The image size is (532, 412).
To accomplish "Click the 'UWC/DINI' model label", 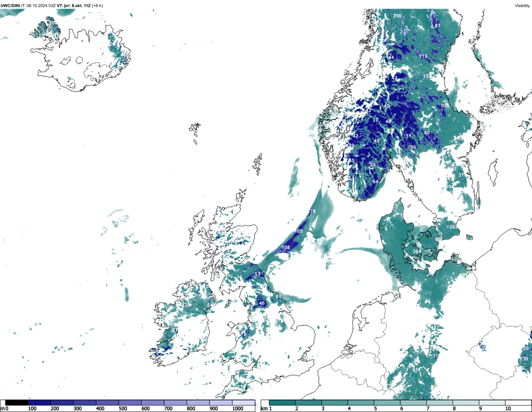I will [10, 5].
